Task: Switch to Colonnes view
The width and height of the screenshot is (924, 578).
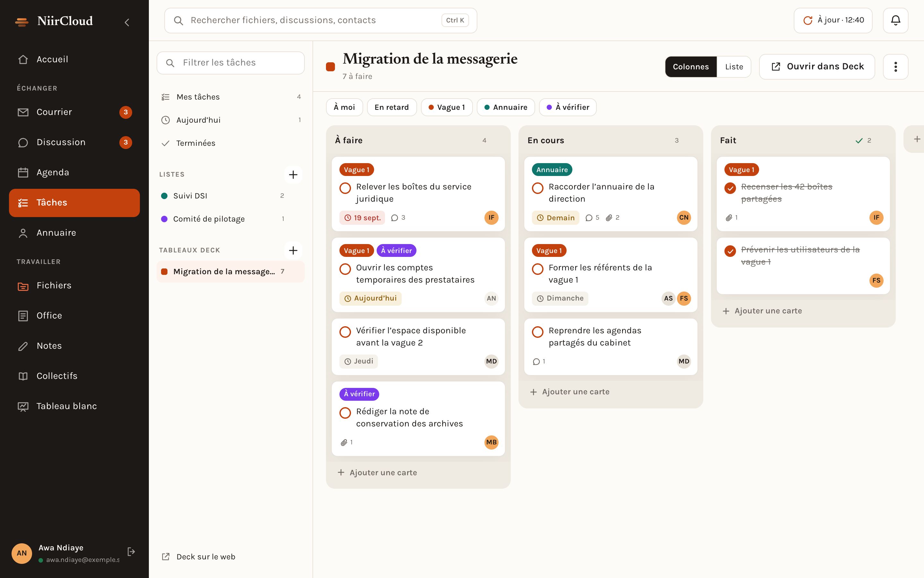Action: click(691, 66)
